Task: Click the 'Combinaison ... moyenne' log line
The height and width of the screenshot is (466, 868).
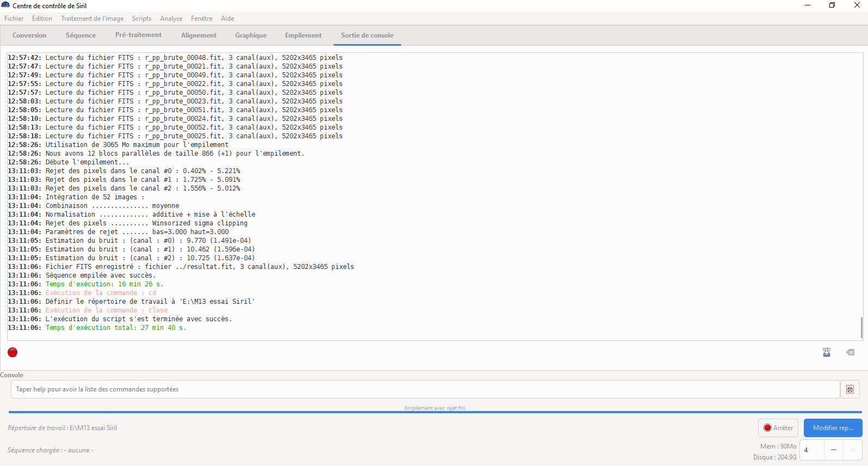Action: coord(94,206)
